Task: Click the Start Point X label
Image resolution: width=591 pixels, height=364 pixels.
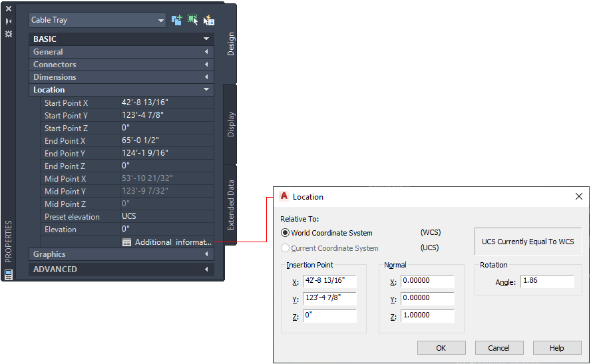Action: pyautogui.click(x=66, y=103)
